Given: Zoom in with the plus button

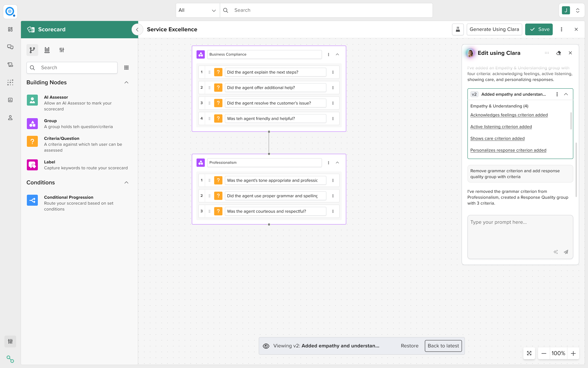Looking at the screenshot, I should click(x=573, y=353).
